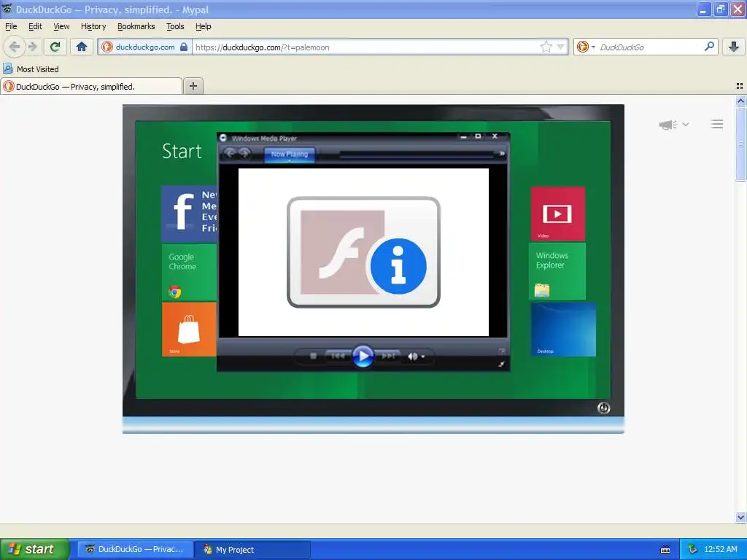Click the duckduckgo.com site identity label
The height and width of the screenshot is (560, 747).
click(x=145, y=47)
